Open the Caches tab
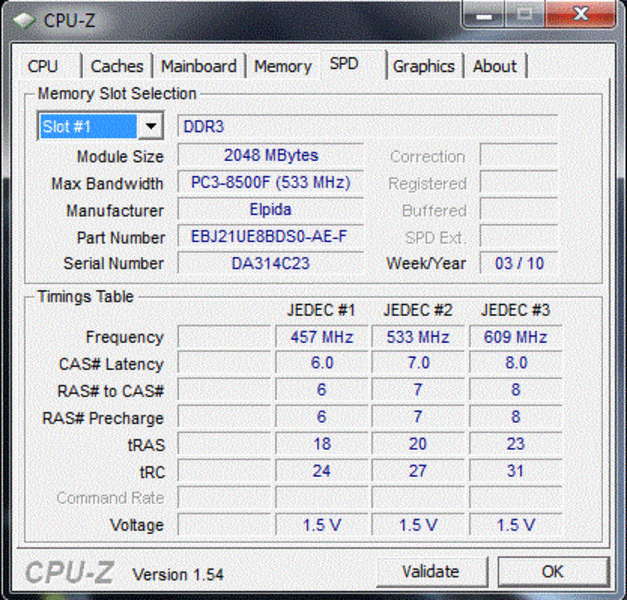Image resolution: width=627 pixels, height=600 pixels. pyautogui.click(x=117, y=66)
